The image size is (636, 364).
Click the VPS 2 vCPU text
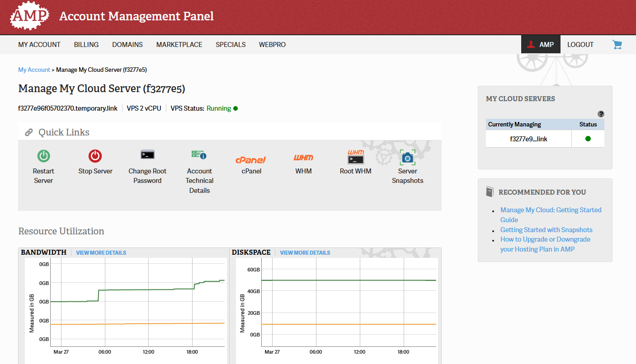(144, 108)
